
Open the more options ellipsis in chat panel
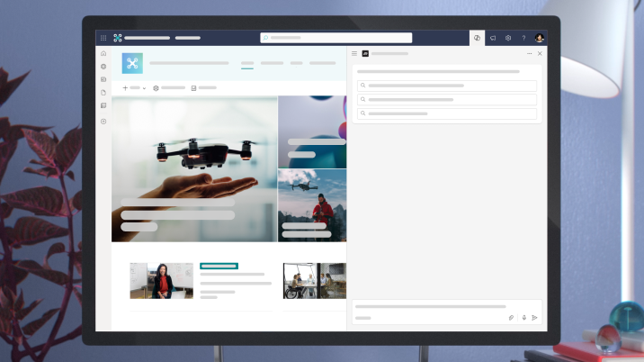(529, 54)
